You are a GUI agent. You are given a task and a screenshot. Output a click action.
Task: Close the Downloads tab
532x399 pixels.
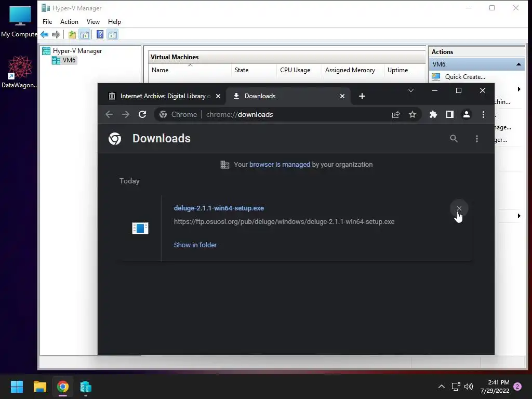click(342, 96)
